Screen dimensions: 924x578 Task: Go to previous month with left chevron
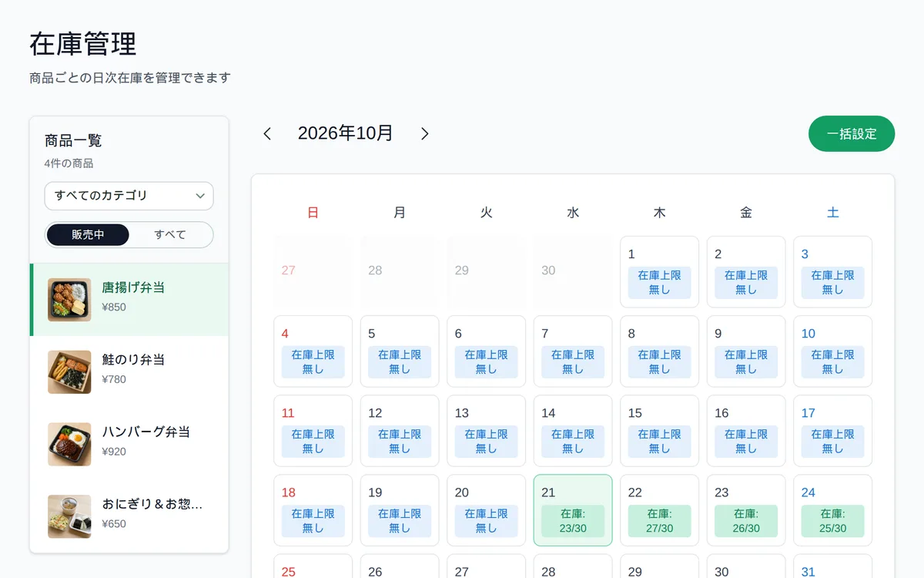coord(267,133)
